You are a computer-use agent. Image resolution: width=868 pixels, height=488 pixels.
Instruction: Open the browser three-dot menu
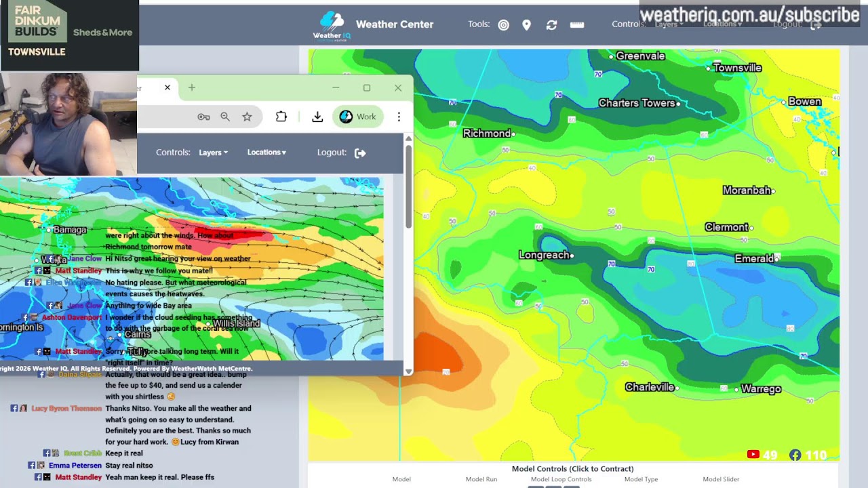(399, 117)
